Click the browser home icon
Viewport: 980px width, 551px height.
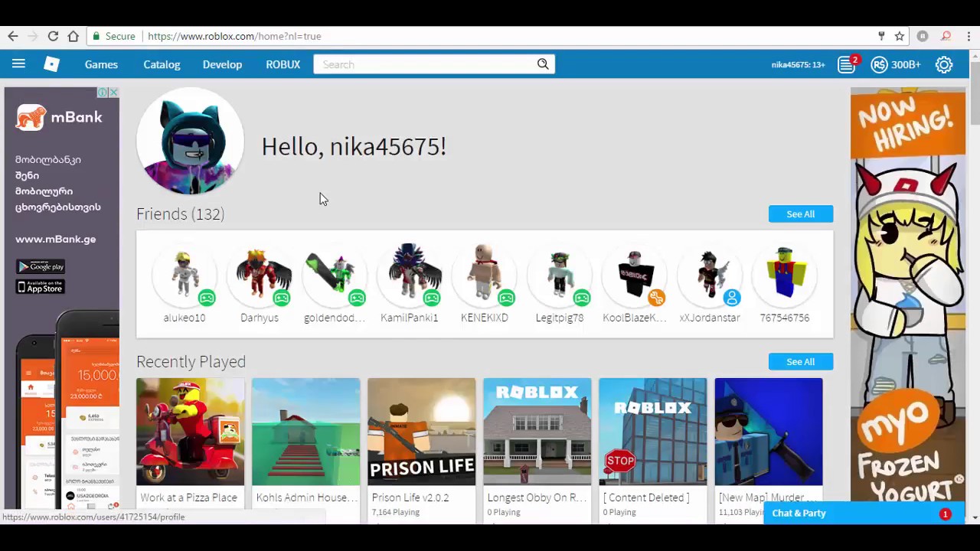click(x=73, y=36)
